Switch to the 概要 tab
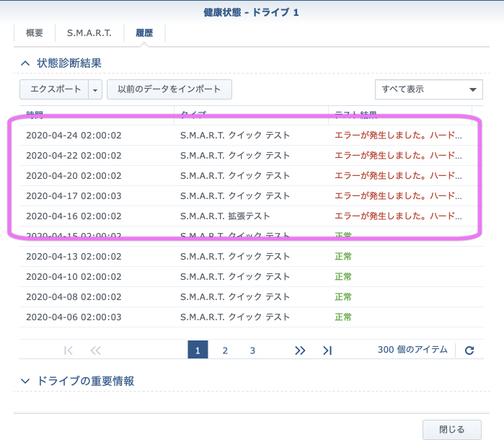Viewport: 504px width, 445px height. (x=35, y=33)
